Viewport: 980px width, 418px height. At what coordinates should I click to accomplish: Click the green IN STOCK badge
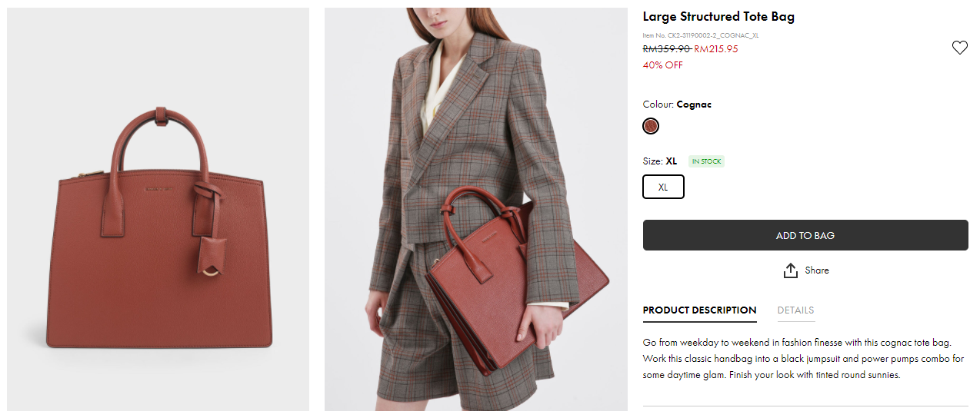click(x=706, y=161)
